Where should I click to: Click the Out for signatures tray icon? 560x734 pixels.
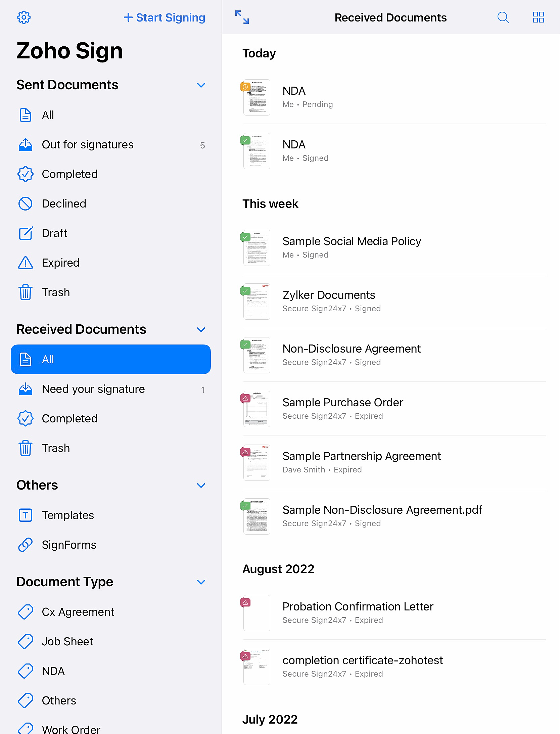[x=26, y=145]
